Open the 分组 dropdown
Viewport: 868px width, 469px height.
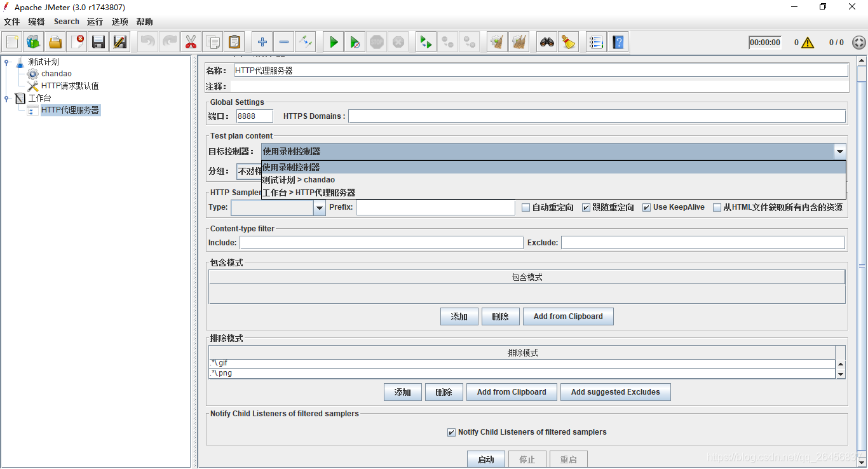(x=248, y=171)
